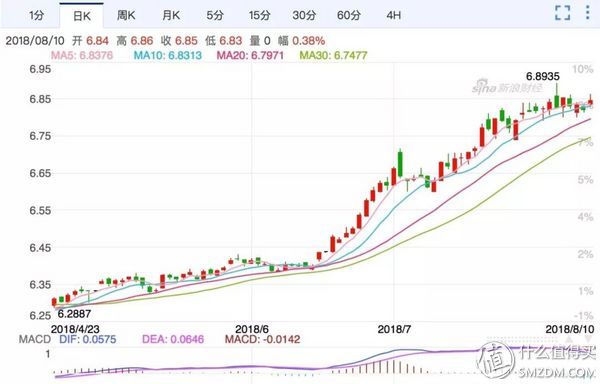Switch to the 30分 interval tab
This screenshot has height=384, width=600.
[x=304, y=15]
